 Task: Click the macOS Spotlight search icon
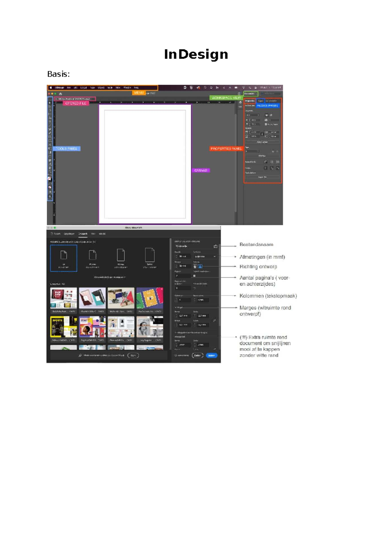250,88
